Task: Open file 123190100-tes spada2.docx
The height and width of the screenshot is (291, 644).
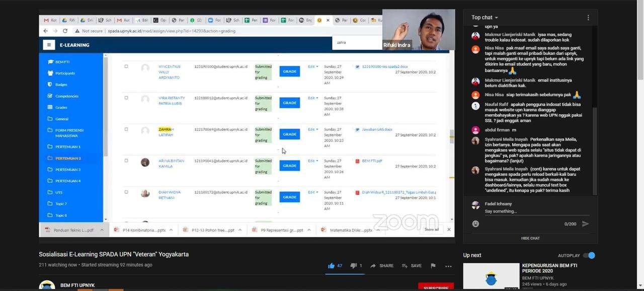Action: pyautogui.click(x=385, y=66)
